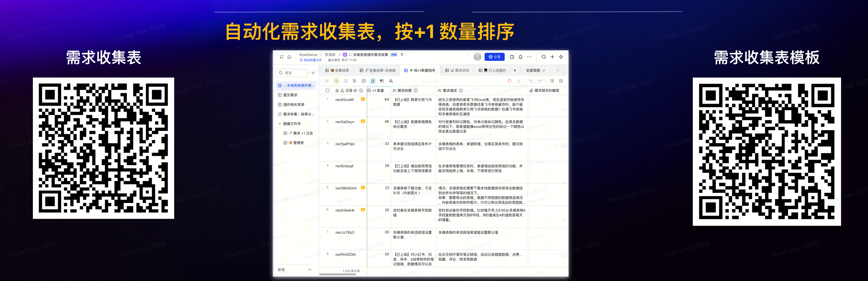The image size is (868, 281).
Task: Open the ByteDance breadcrumb
Action: click(308, 55)
